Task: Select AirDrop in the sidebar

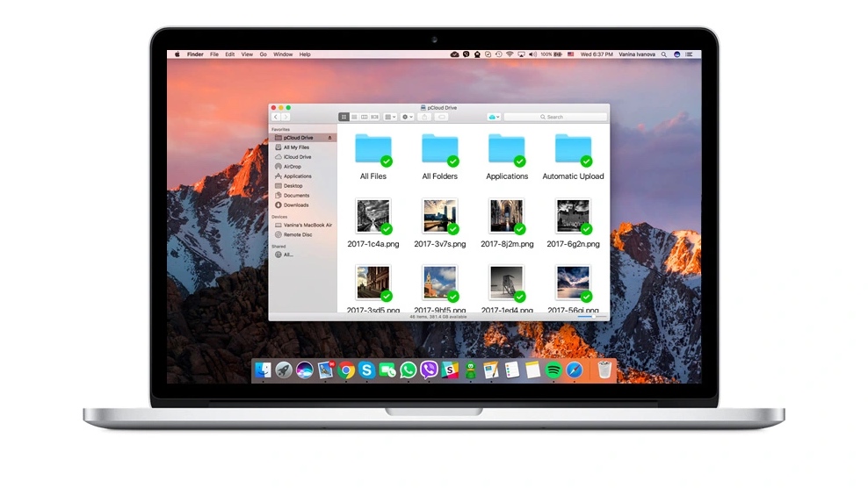Action: coord(292,167)
